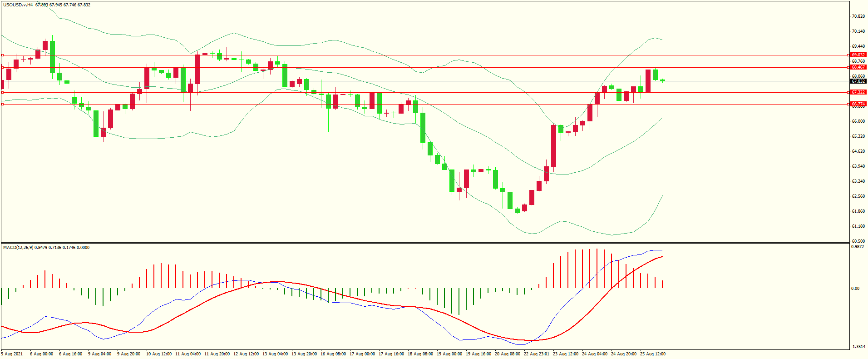
Task: Select the 69.032 horizontal line price tag
Action: click(x=858, y=55)
